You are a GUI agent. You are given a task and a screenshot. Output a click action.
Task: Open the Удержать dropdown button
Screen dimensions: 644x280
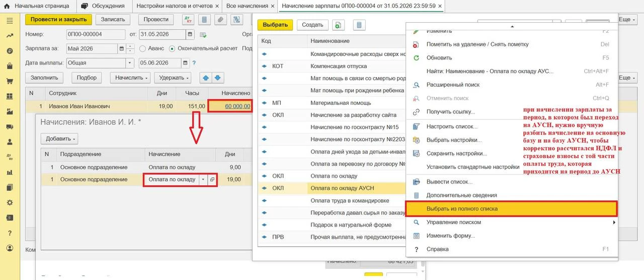(x=173, y=78)
